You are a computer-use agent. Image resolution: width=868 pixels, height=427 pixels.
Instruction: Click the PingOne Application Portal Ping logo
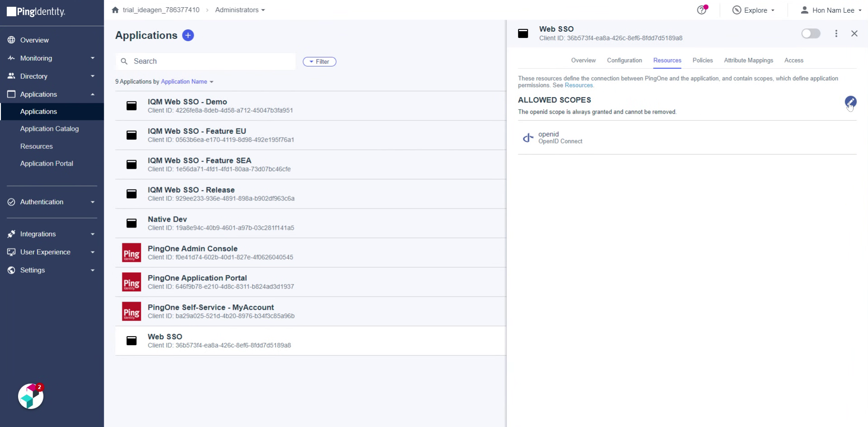pos(131,282)
